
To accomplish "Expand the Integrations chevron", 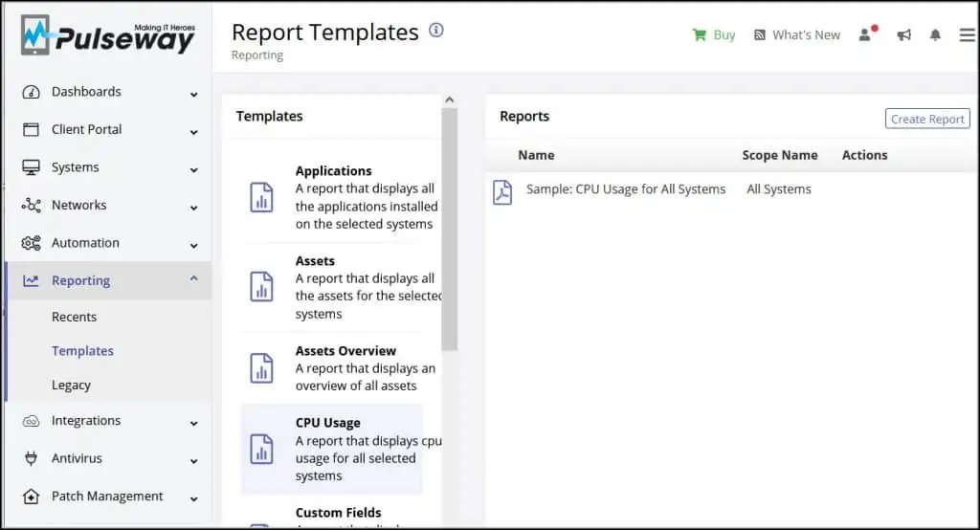I will coord(193,423).
